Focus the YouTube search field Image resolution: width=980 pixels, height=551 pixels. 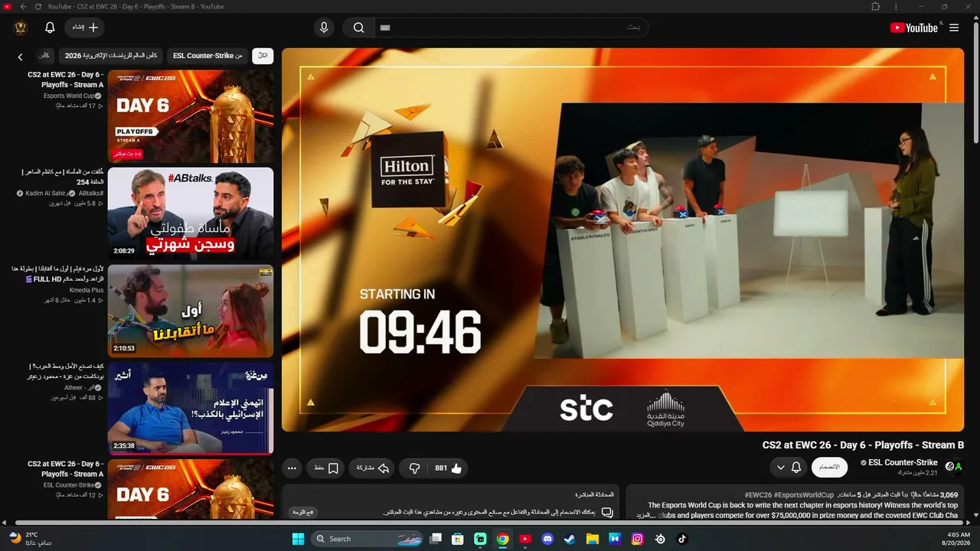(x=511, y=28)
